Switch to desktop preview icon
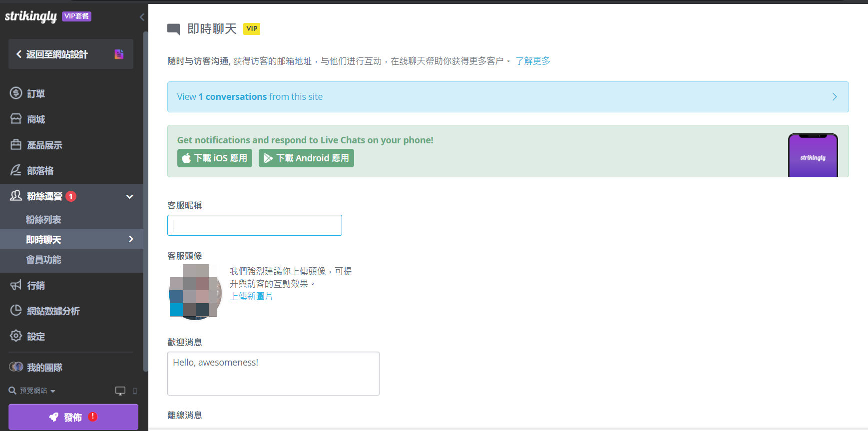Image resolution: width=868 pixels, height=431 pixels. coord(120,391)
